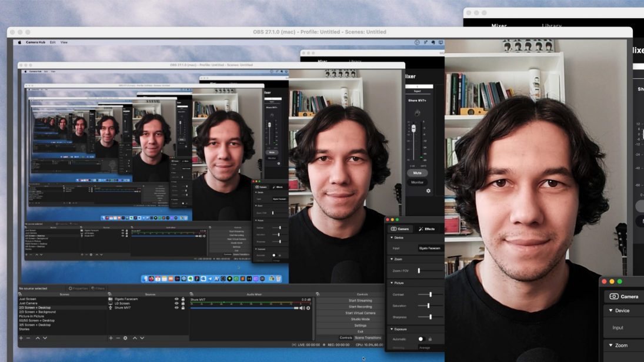Select the Camera tab next to the Effects tab
This screenshot has height=362, width=644.
pyautogui.click(x=399, y=229)
